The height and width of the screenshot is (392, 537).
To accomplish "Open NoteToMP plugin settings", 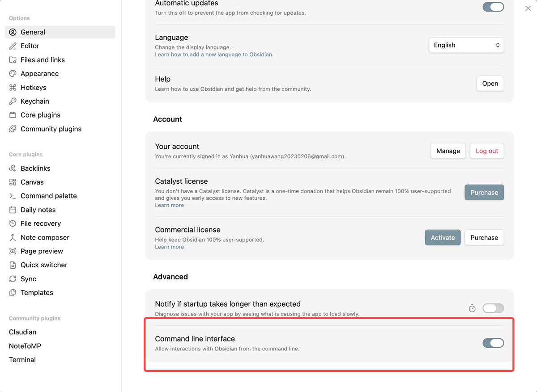I will (60, 346).
